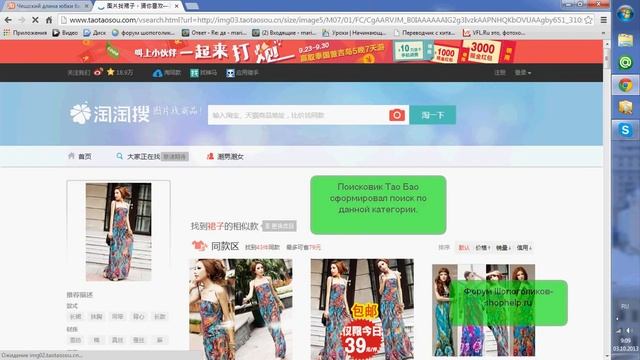Screen dimensions: 640x360
Task: Click the grey tag beside 大家正在找
Action: (x=175, y=157)
